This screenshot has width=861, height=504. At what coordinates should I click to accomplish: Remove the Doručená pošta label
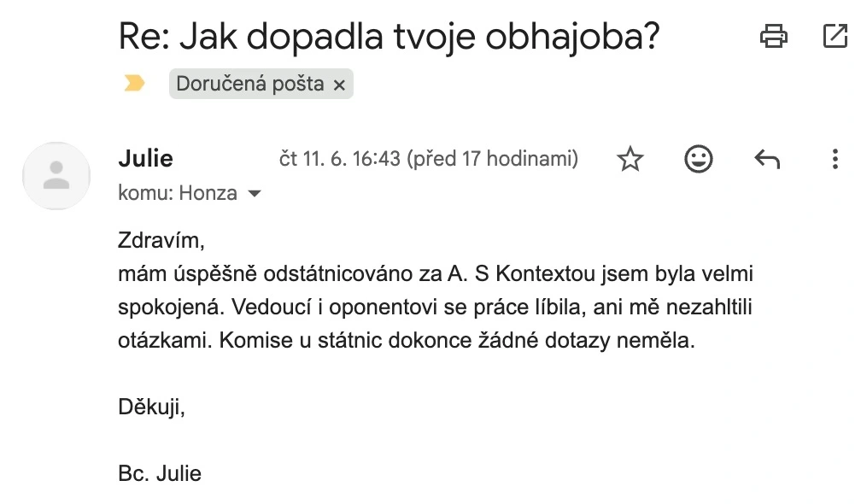[x=339, y=85]
